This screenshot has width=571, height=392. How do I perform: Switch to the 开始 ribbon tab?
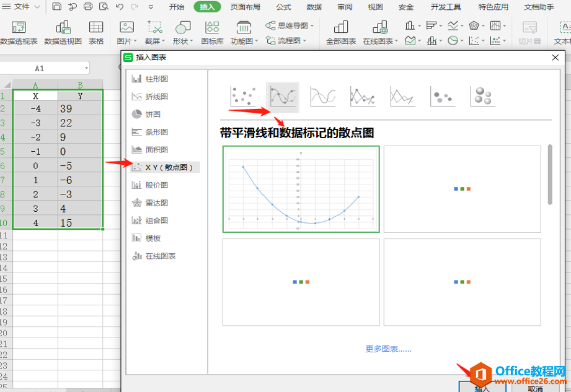point(177,7)
